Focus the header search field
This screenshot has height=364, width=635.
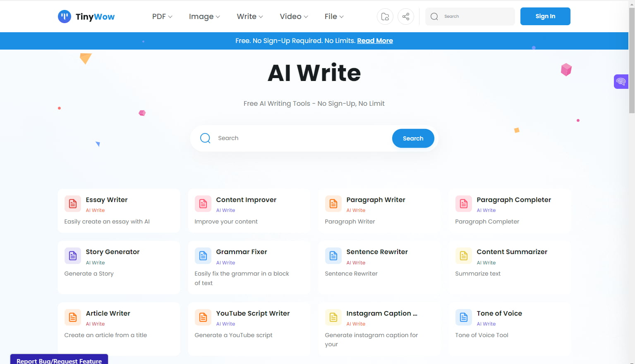[x=470, y=17]
